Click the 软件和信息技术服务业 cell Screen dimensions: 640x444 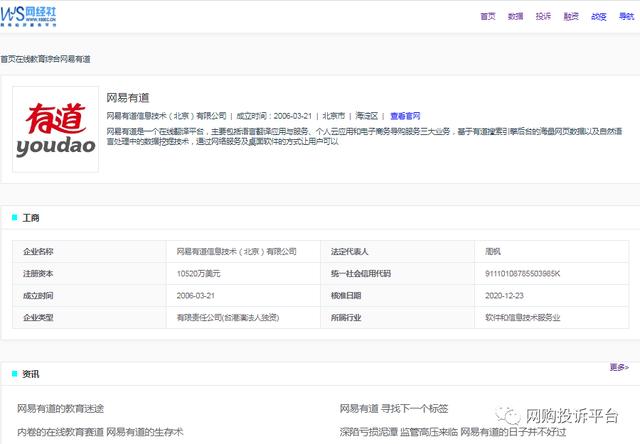tap(551, 317)
